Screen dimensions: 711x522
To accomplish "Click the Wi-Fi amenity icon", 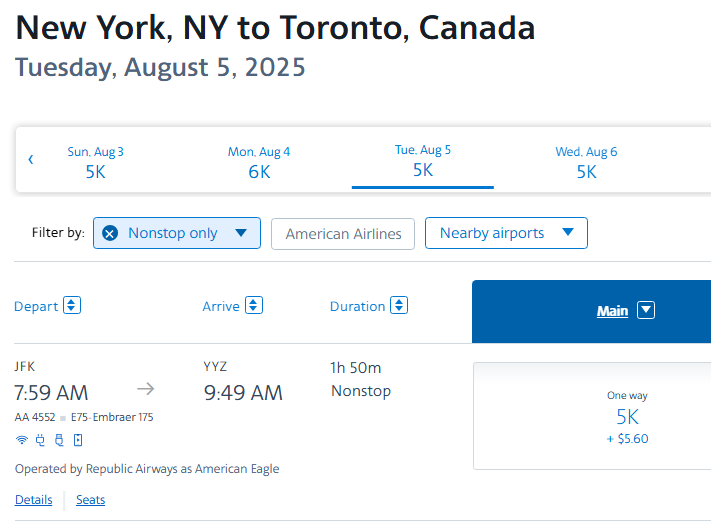I will (21, 440).
